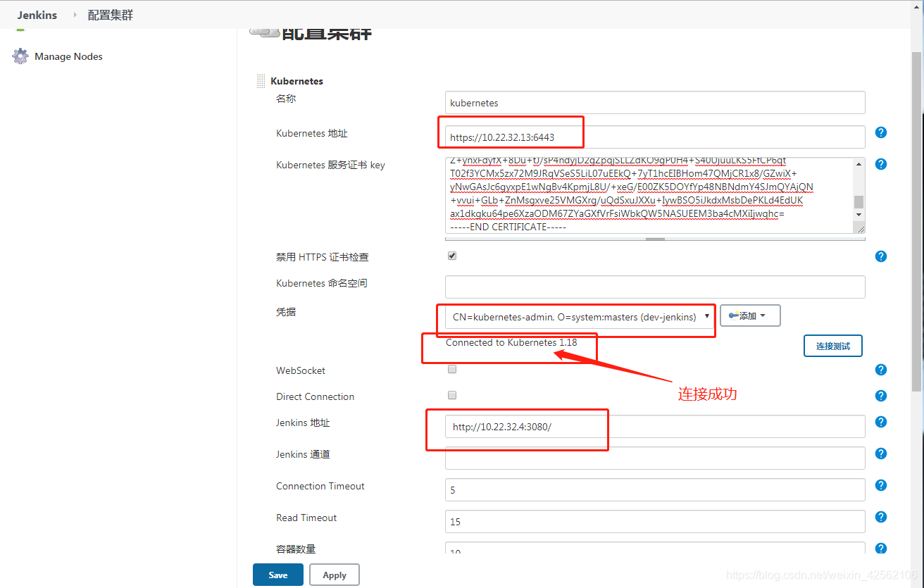
Task: Open Manage Nodes link
Action: click(x=68, y=56)
